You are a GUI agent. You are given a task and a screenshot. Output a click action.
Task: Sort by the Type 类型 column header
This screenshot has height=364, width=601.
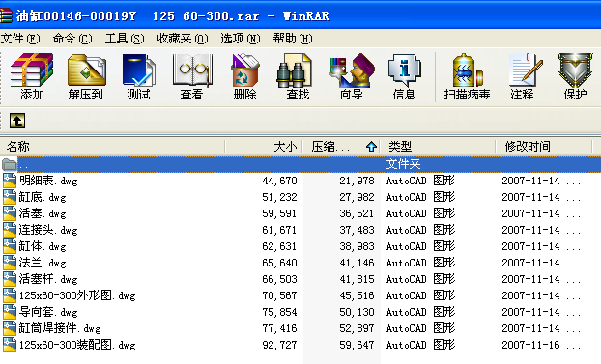coord(438,147)
